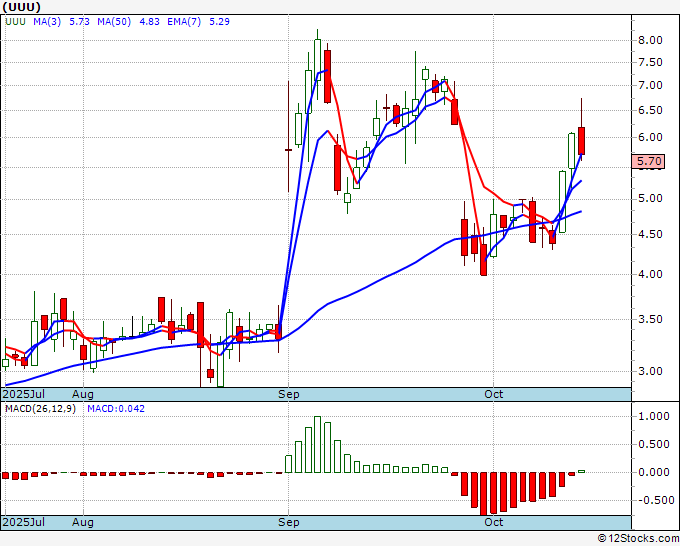Viewport: 680px width, 546px height.
Task: Click the 3.50 price axis label
Action: (x=650, y=319)
